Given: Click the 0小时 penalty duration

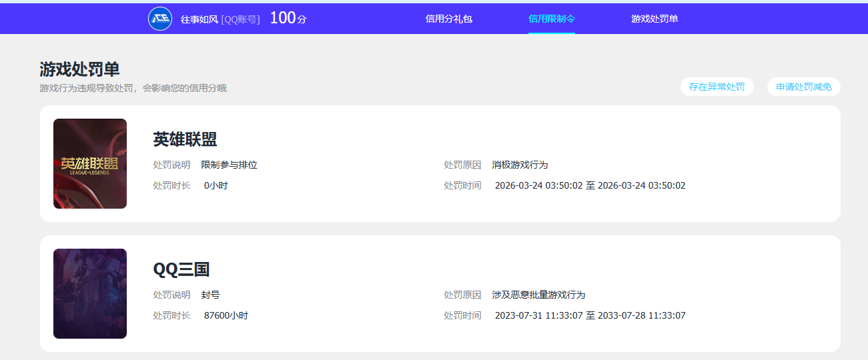Looking at the screenshot, I should coord(216,185).
